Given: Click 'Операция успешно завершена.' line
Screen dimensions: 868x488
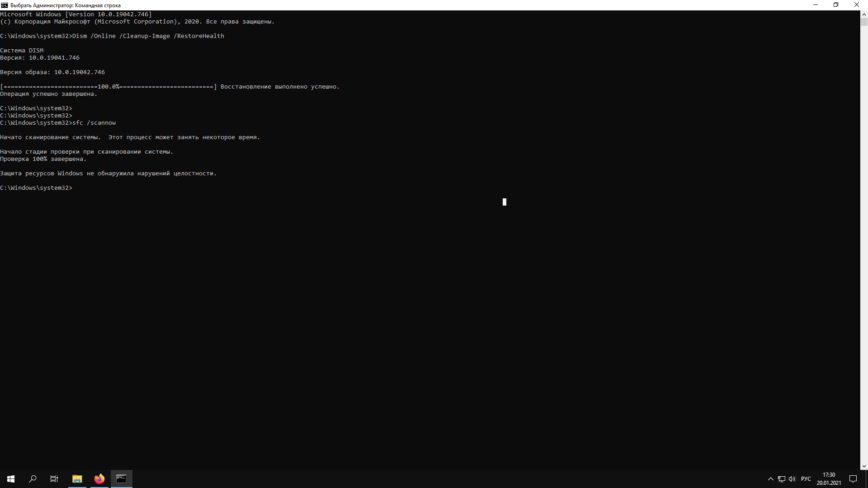Looking at the screenshot, I should point(49,94).
